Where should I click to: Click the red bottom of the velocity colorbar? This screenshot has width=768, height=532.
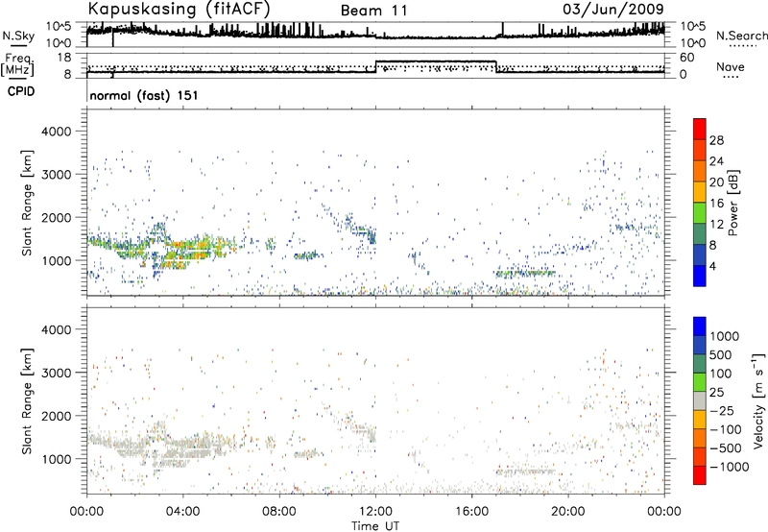coord(700,475)
